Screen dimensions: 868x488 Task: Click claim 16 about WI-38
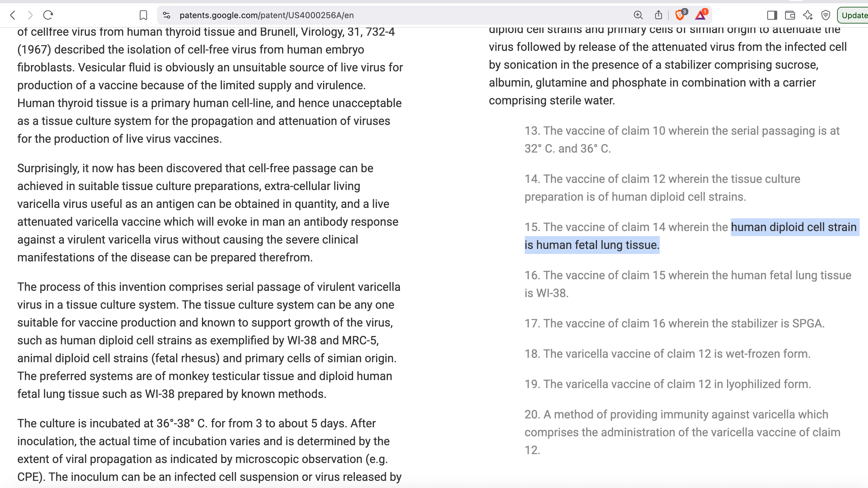tap(687, 284)
